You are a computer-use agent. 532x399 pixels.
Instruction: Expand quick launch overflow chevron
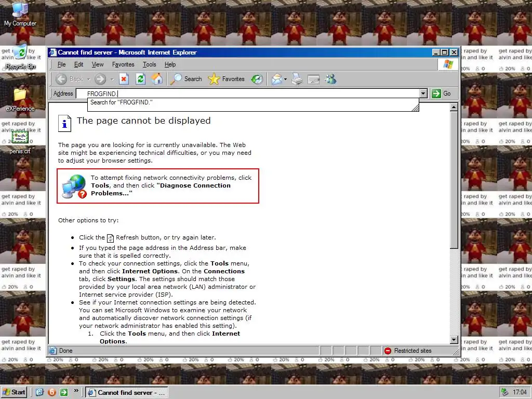coord(76,391)
